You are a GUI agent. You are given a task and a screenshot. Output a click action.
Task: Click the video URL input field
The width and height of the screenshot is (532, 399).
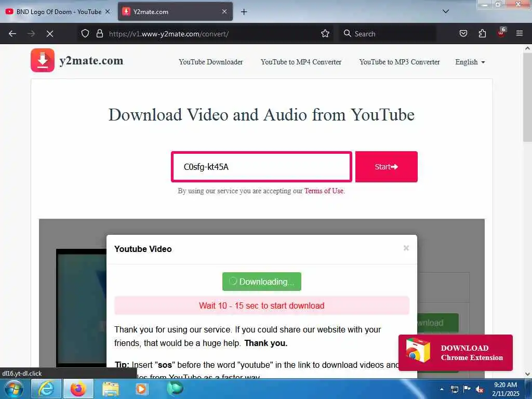[261, 167]
